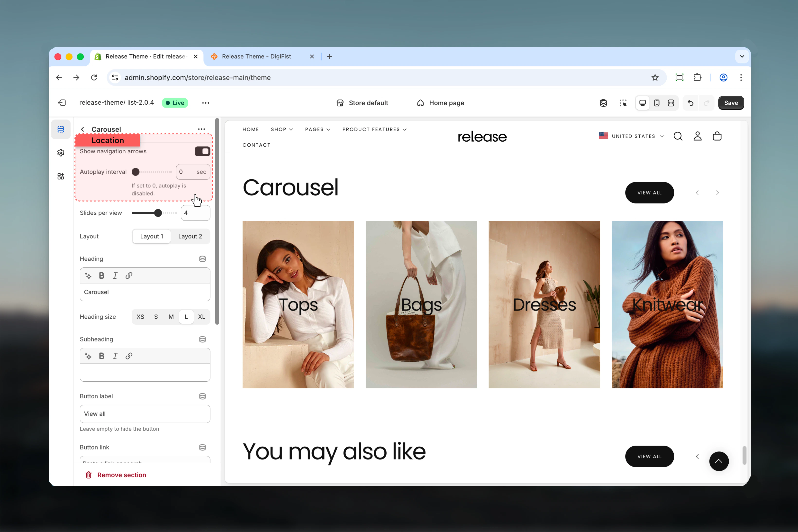Open storefront cart bag icon
The image size is (798, 532).
pos(717,136)
